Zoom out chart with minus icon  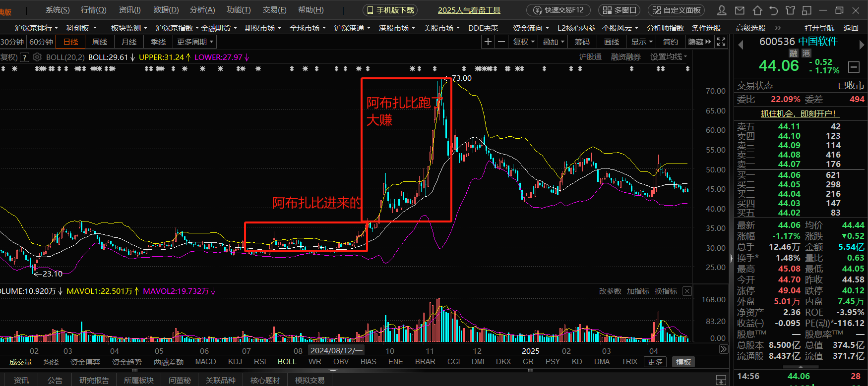point(501,42)
